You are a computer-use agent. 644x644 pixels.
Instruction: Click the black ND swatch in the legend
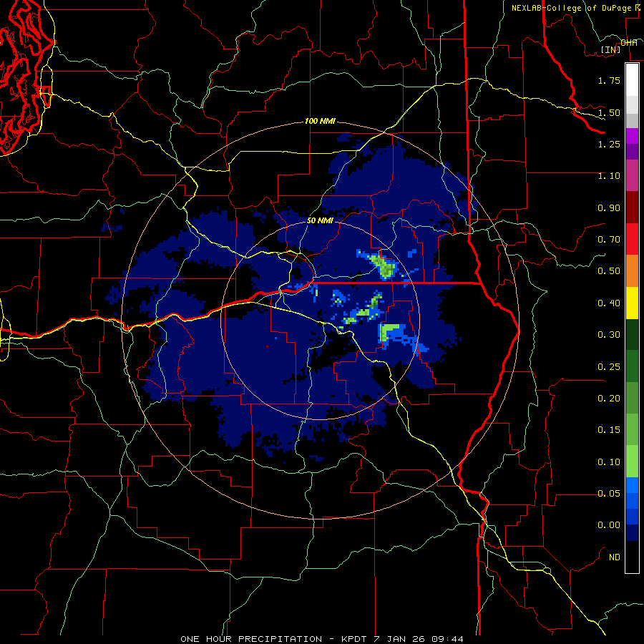click(x=632, y=557)
